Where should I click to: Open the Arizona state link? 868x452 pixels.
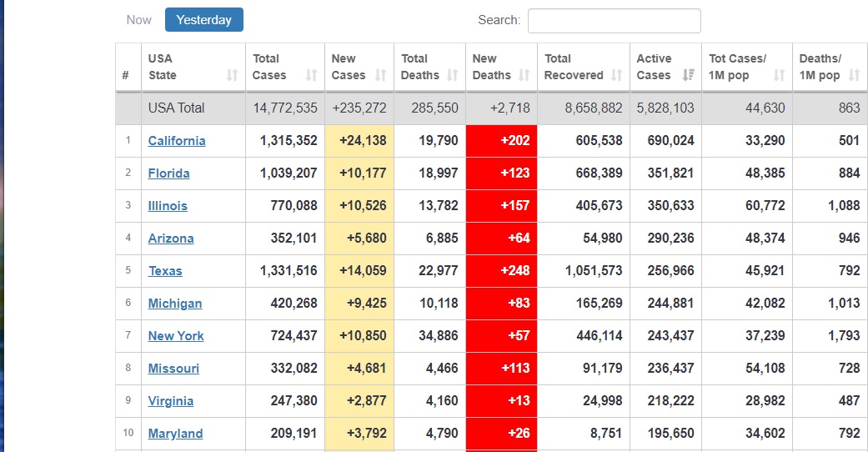pyautogui.click(x=171, y=239)
